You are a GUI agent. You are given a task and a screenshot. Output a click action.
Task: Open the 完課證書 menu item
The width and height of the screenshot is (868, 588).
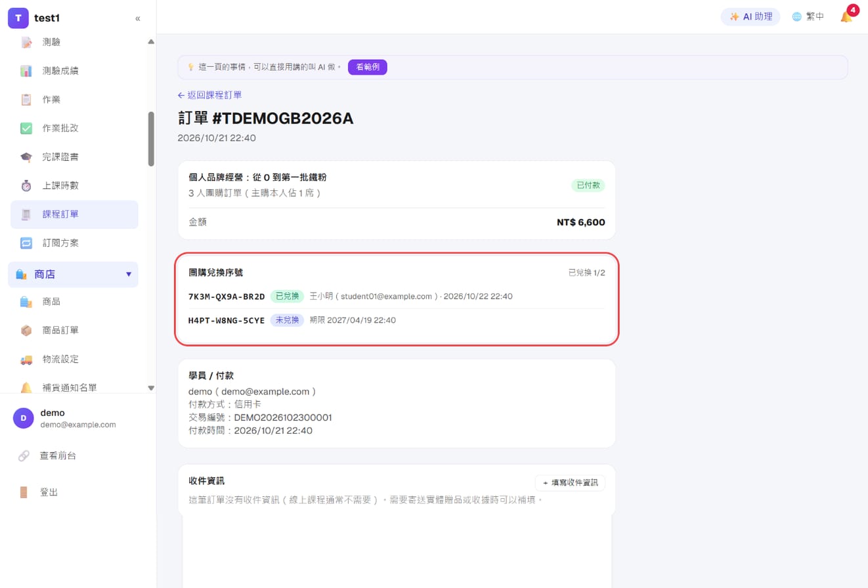74,157
